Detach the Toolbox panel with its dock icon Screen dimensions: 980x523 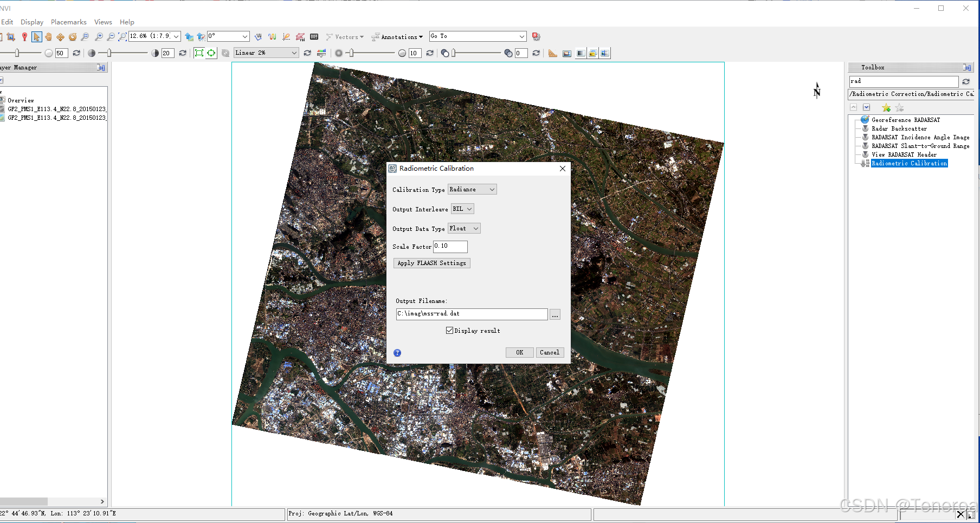coord(967,68)
